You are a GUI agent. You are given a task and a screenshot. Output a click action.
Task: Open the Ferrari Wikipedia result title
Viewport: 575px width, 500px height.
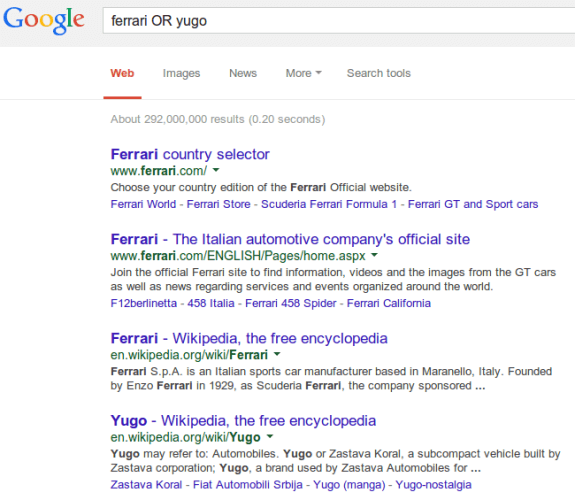[249, 338]
